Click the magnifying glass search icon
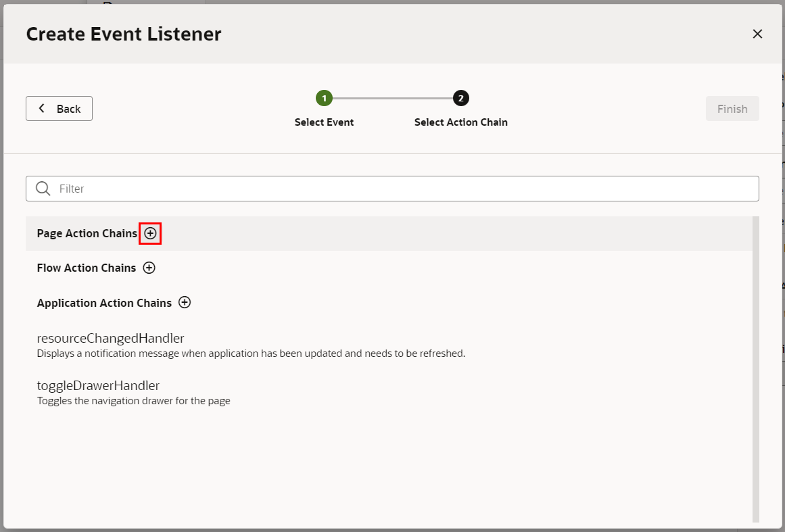Screen dimensions: 785x532 [x=43, y=189]
